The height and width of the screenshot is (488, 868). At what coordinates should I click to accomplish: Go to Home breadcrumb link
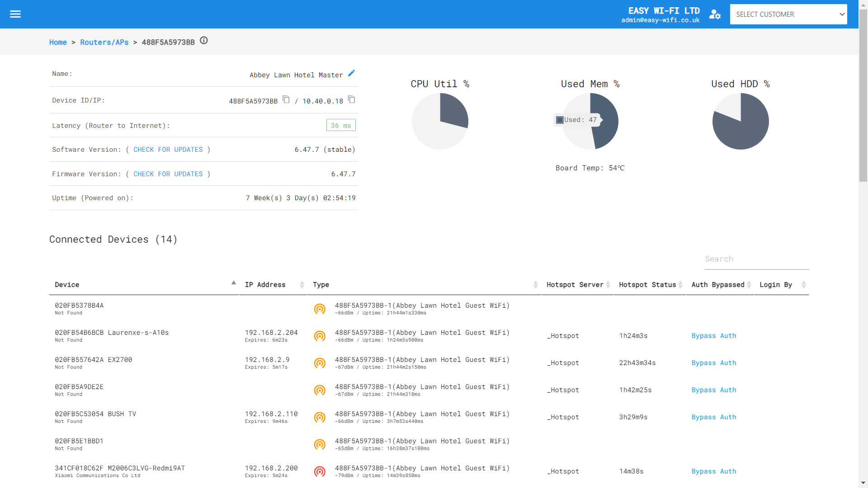58,42
